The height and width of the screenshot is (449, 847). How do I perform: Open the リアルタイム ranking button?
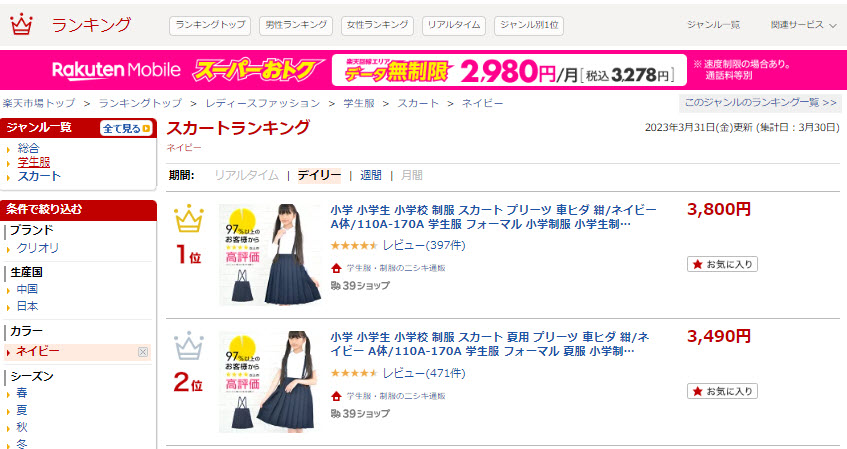point(454,25)
